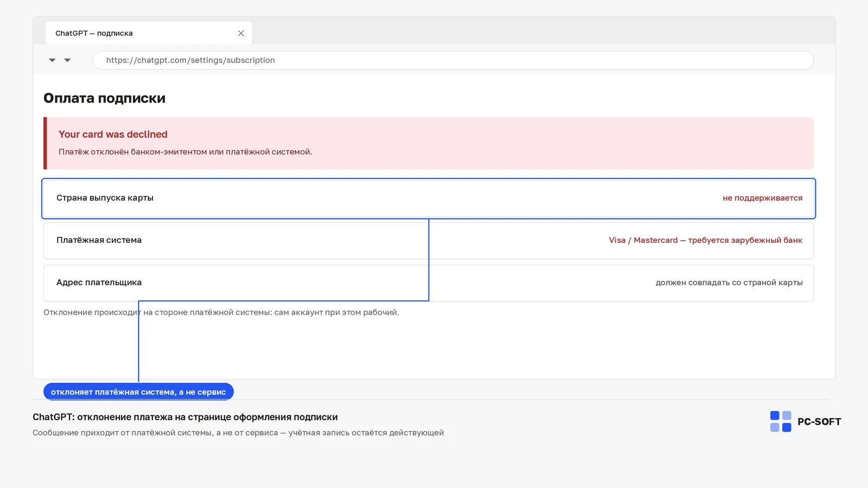Click the Your card was declined message
This screenshot has height=488, width=868.
[x=113, y=134]
